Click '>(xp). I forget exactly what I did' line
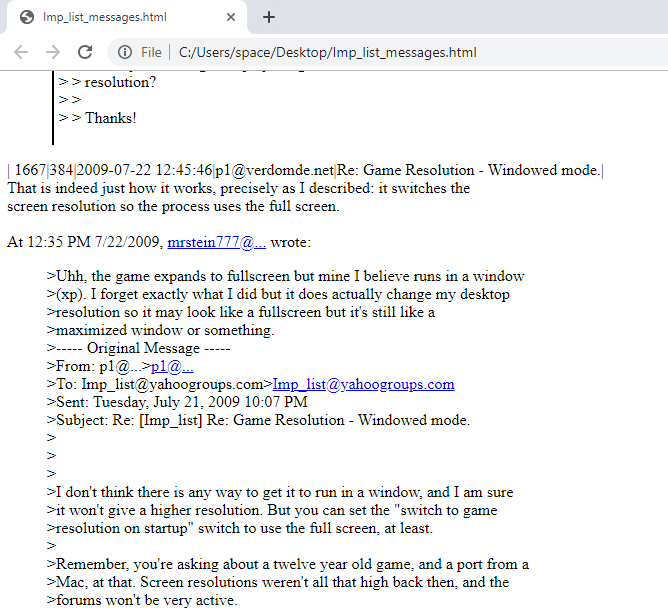This screenshot has height=612, width=668. (278, 294)
